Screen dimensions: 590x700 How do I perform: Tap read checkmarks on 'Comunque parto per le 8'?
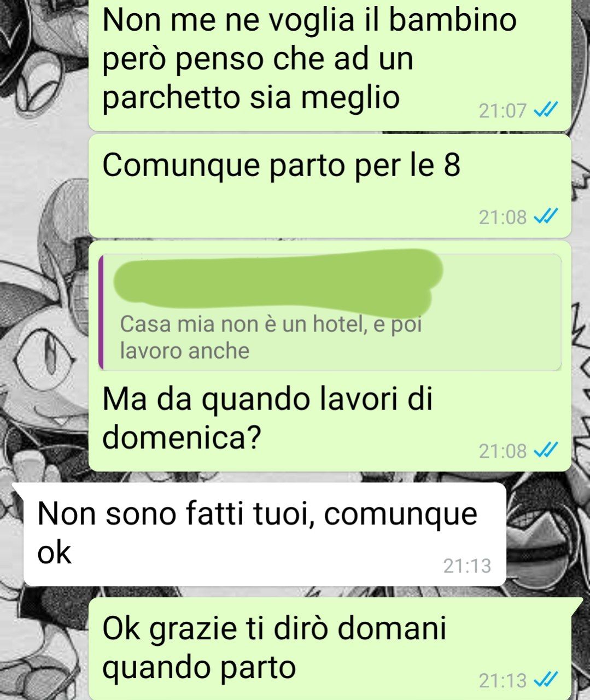click(x=545, y=217)
